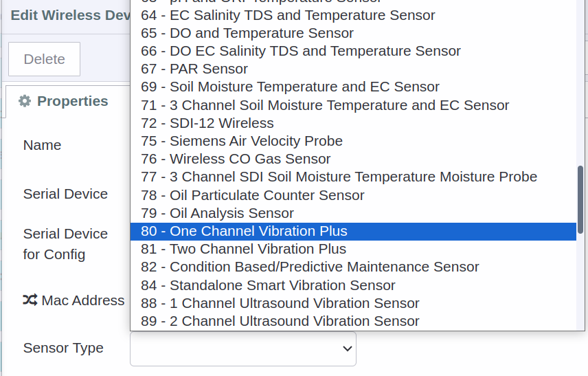
Task: Select 80 - One Channel Vibration Plus
Action: tap(353, 231)
